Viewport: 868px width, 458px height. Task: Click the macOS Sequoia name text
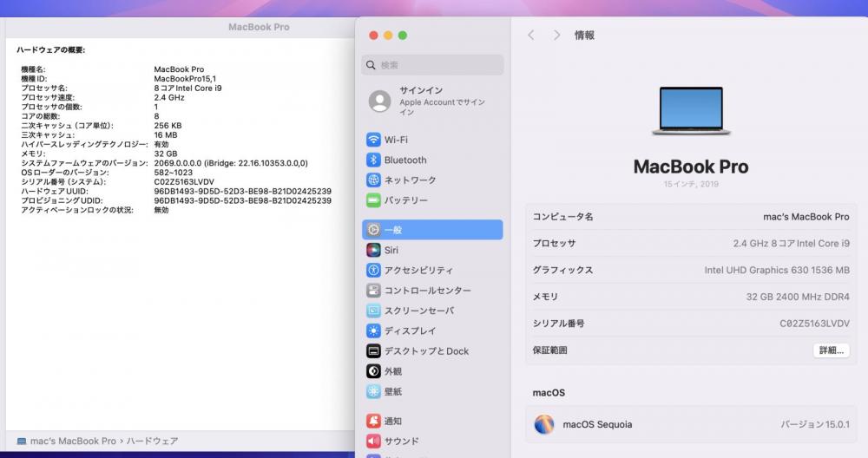597,424
